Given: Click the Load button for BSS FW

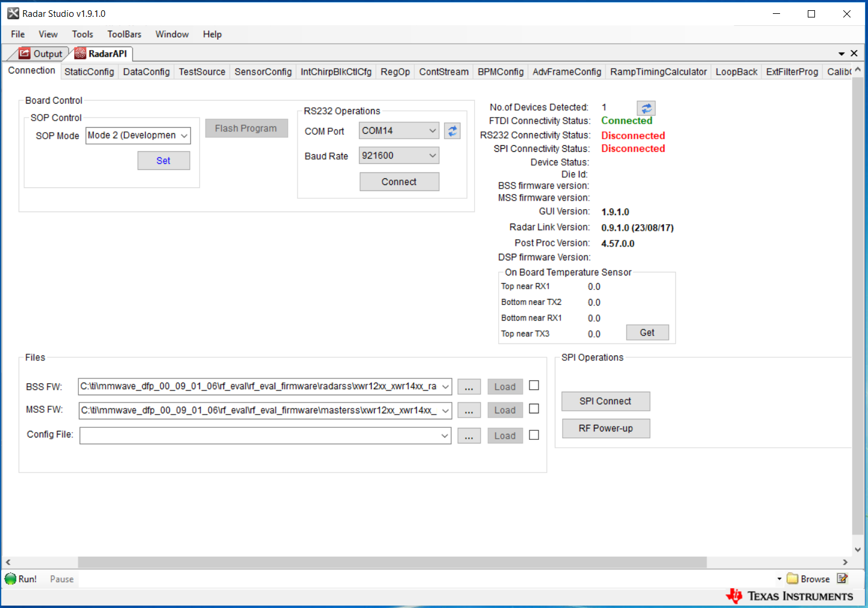Looking at the screenshot, I should coord(505,387).
